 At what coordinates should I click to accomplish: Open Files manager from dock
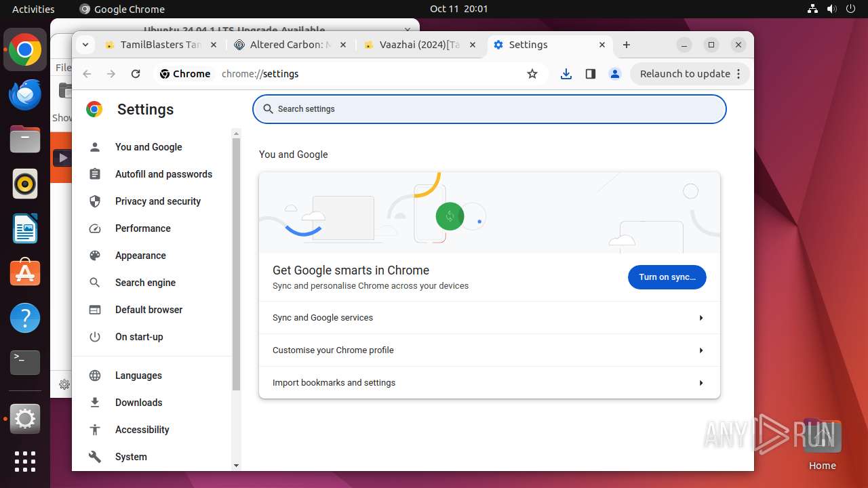click(25, 139)
